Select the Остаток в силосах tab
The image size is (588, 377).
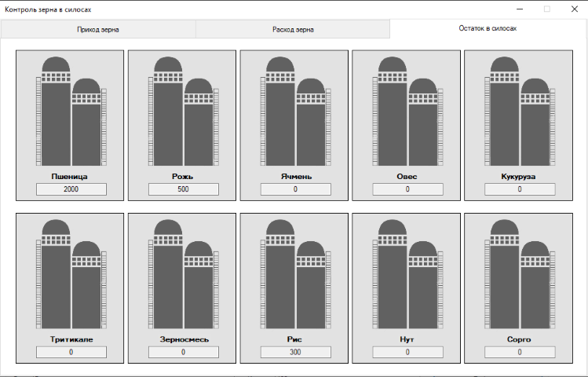pos(488,28)
